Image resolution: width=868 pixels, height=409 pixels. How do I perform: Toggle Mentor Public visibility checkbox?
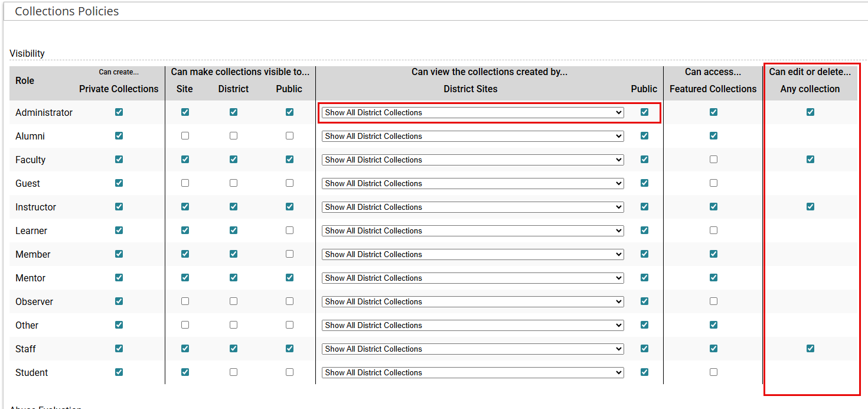(290, 278)
